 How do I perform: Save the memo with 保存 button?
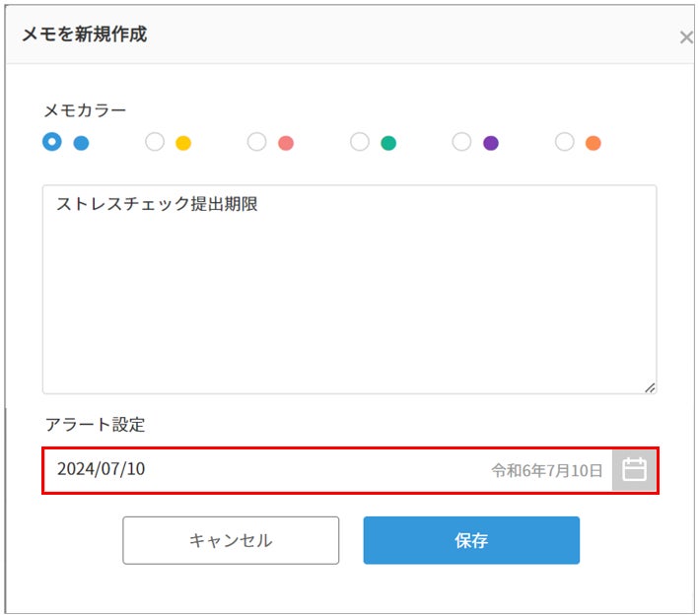(471, 540)
